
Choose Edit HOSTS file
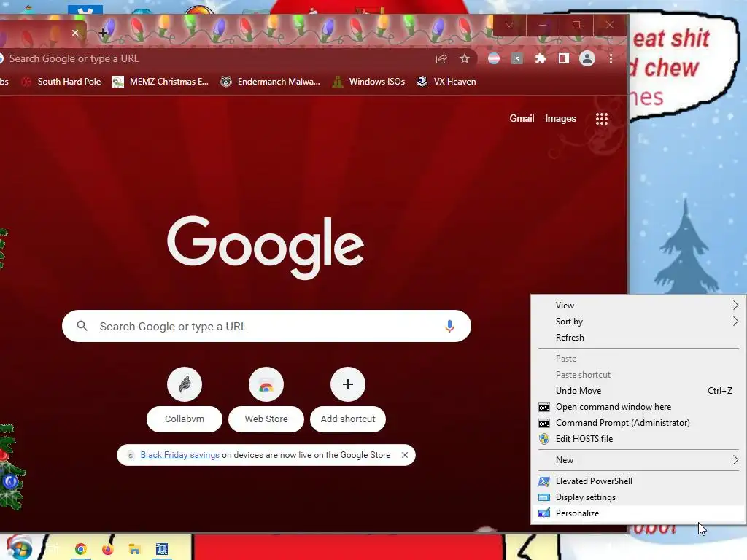[638, 439]
